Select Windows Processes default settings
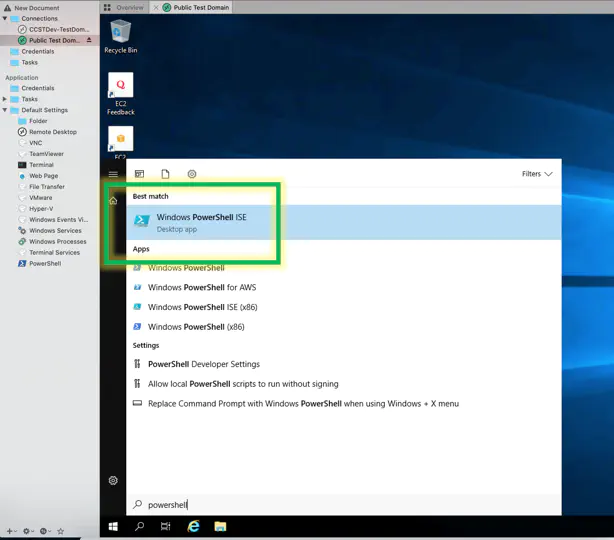The height and width of the screenshot is (540, 614). [52, 242]
